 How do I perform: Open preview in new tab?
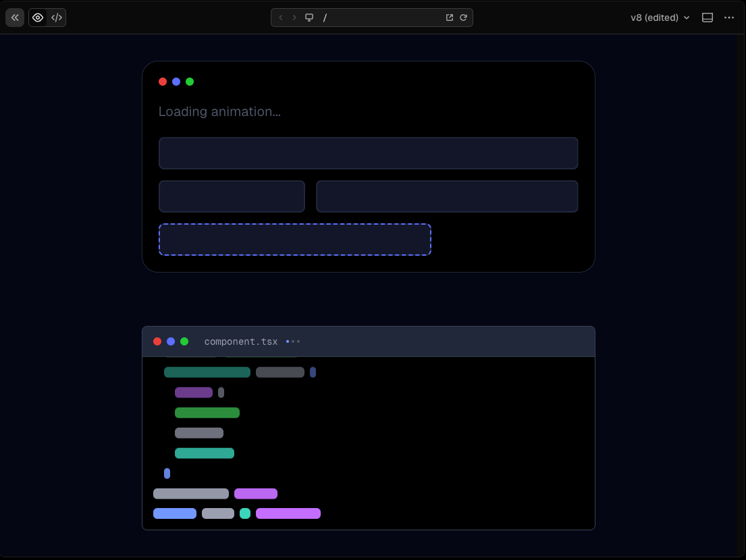pos(450,18)
